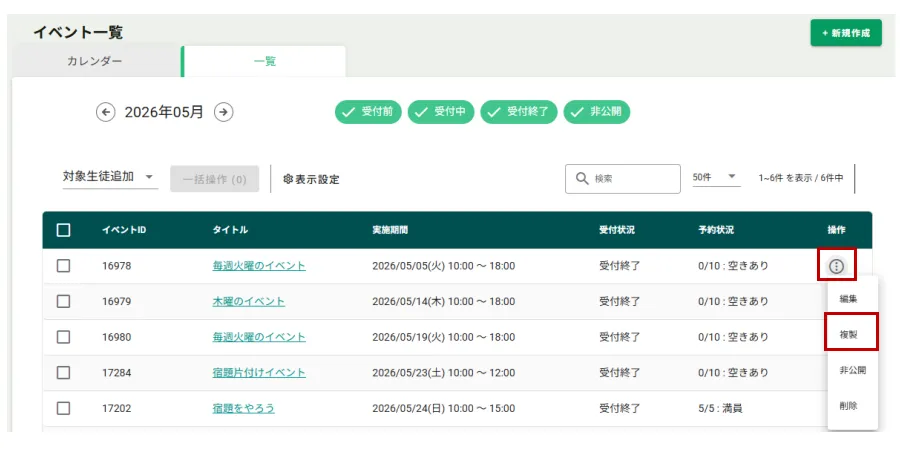910x454 pixels.
Task: Click the 5/5 : 満員 status cell
Action: (x=720, y=408)
